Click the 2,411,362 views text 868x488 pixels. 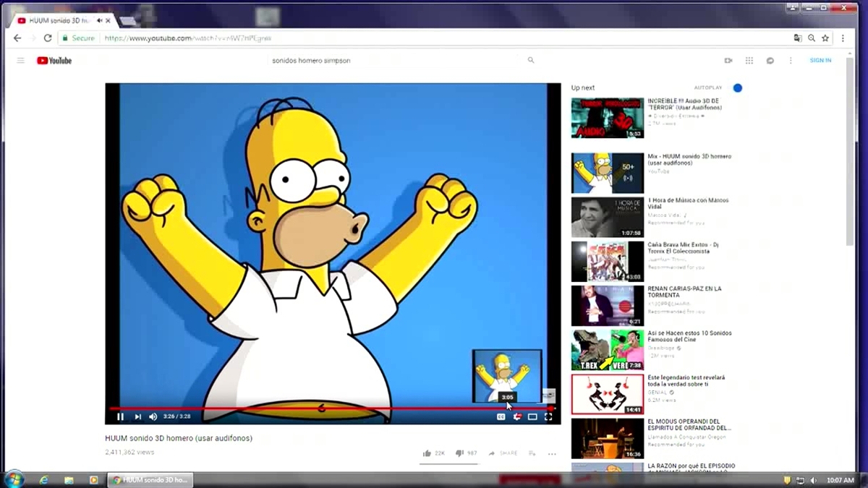point(129,453)
